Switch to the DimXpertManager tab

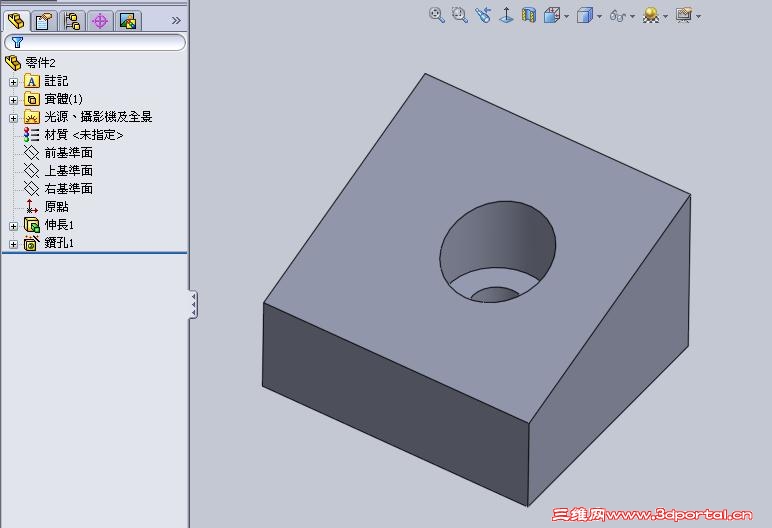point(100,21)
